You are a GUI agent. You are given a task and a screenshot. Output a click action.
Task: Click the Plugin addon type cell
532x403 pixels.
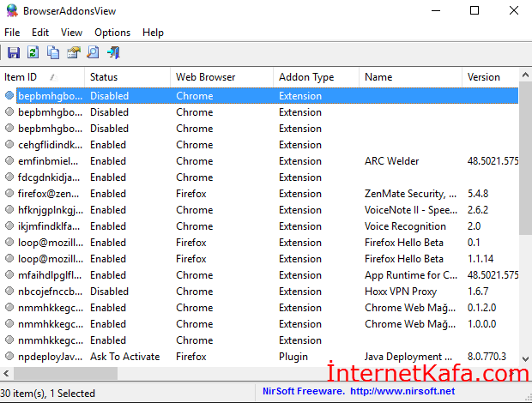(293, 356)
